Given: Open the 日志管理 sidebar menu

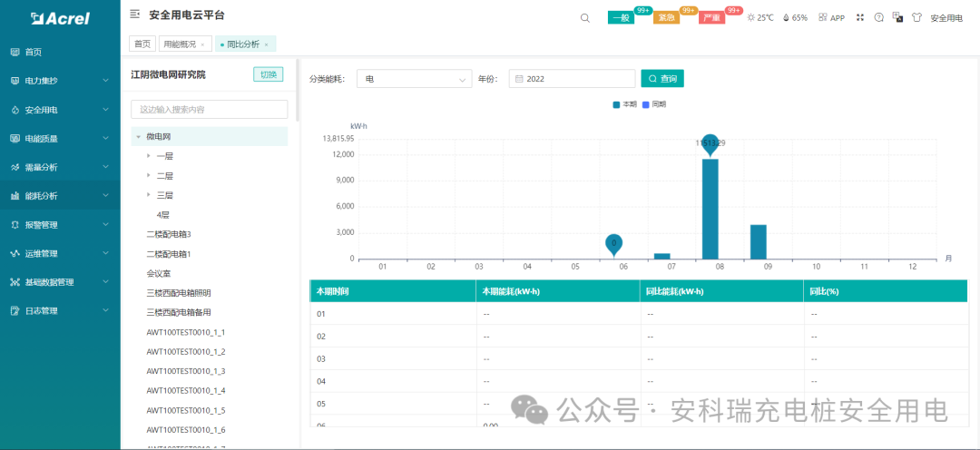Looking at the screenshot, I should tap(60, 310).
